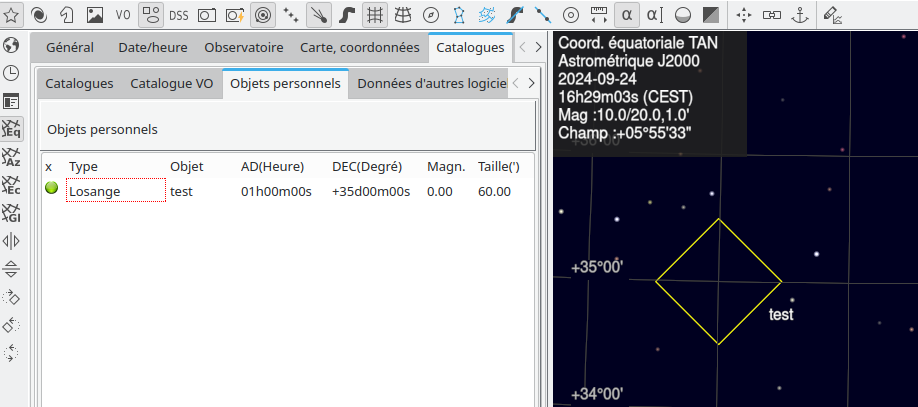The height and width of the screenshot is (407, 918).
Task: Select the Az coordinate system icon
Action: (12, 157)
